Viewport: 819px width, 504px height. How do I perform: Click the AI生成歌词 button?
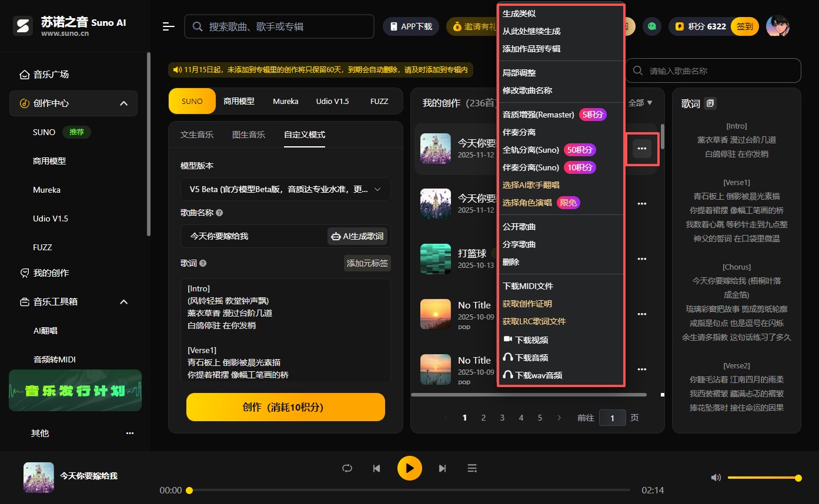(357, 236)
